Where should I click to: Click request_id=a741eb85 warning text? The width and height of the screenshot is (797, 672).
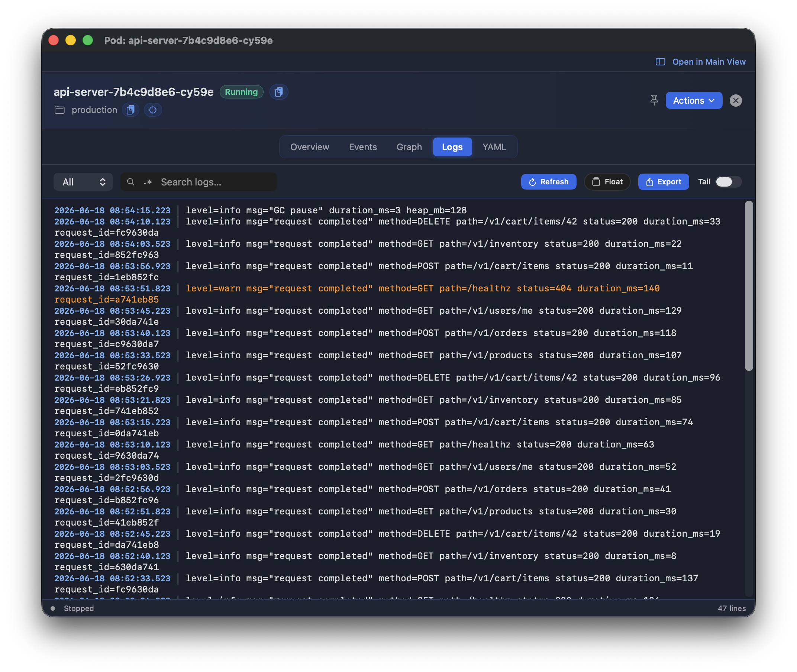click(x=107, y=300)
